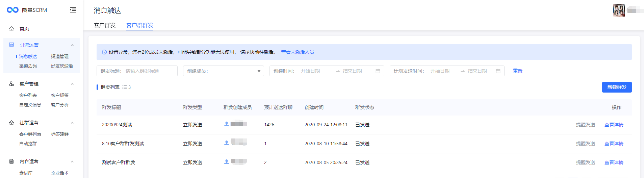Collapse the sidebar with the menu fold icon

[x=73, y=10]
